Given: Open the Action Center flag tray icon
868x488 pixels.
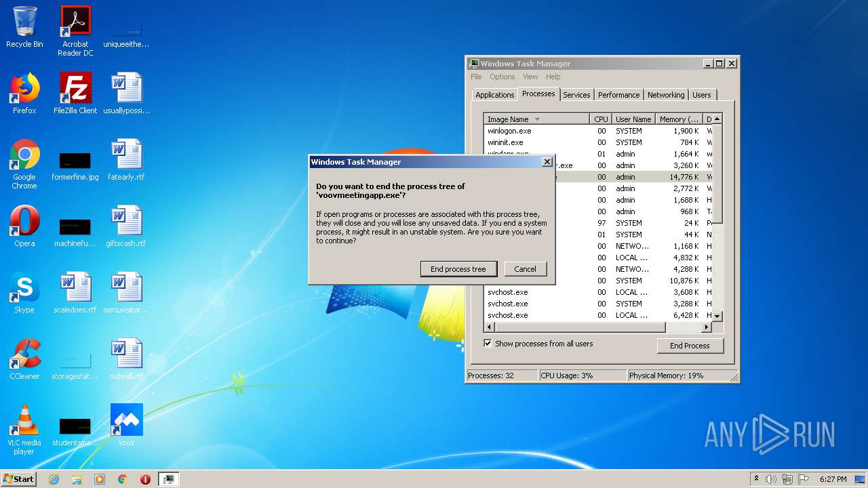Looking at the screenshot, I should coord(803,479).
